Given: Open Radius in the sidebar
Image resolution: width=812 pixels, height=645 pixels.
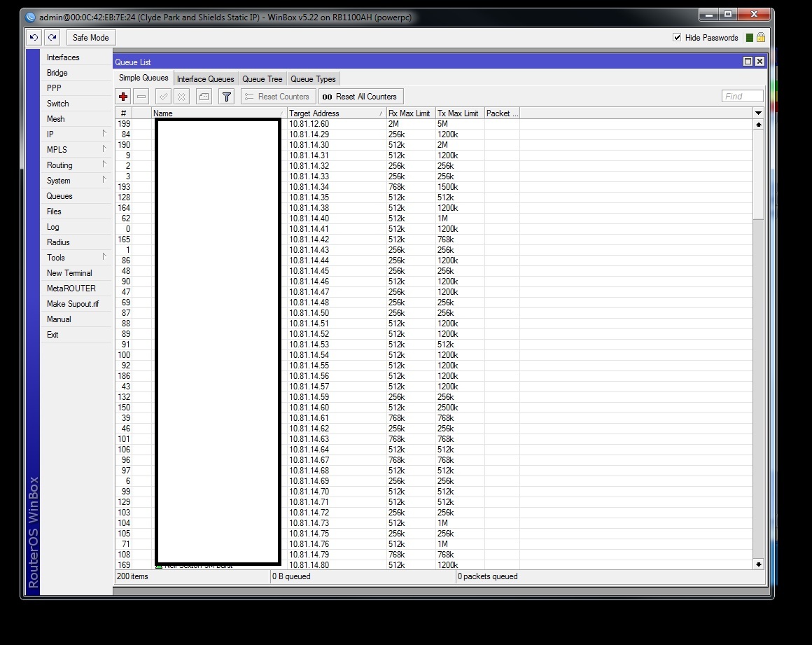Looking at the screenshot, I should pos(76,242).
